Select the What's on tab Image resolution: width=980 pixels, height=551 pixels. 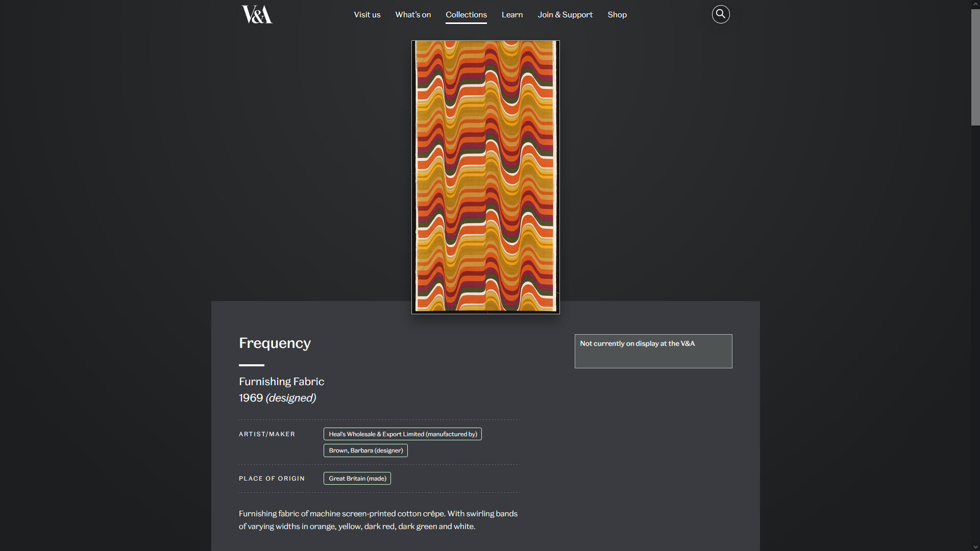pyautogui.click(x=412, y=14)
